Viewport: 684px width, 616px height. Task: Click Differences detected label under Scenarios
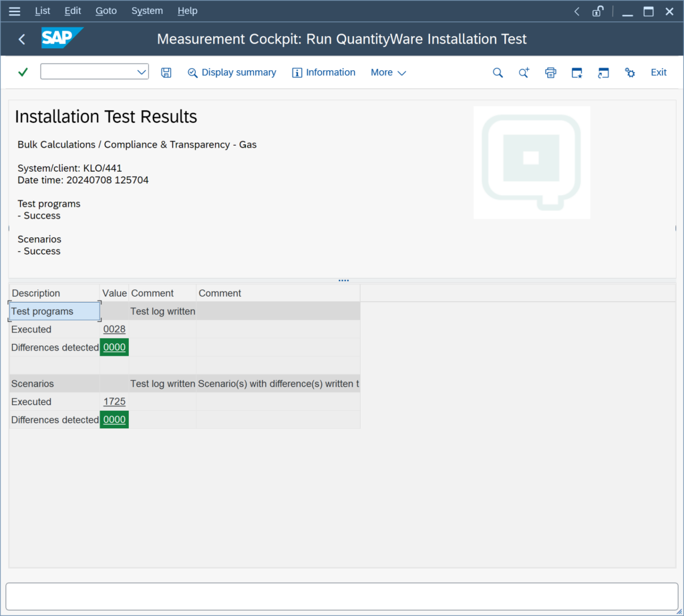55,420
